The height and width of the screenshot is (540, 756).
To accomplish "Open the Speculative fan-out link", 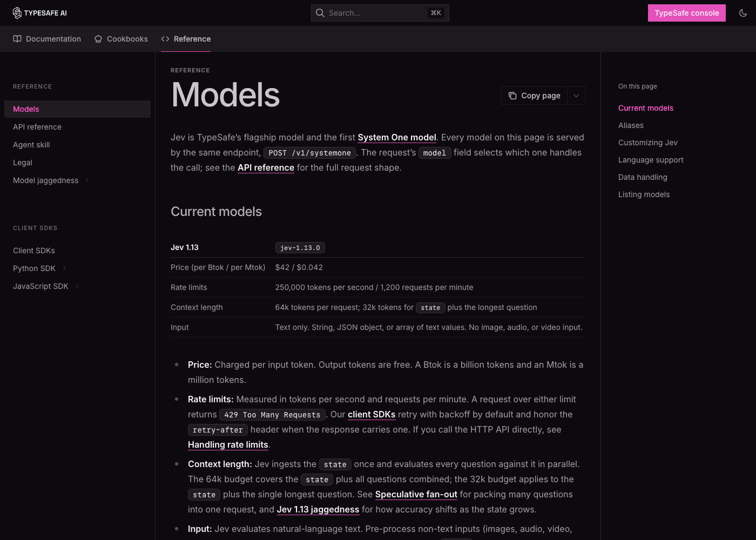I will click(416, 494).
